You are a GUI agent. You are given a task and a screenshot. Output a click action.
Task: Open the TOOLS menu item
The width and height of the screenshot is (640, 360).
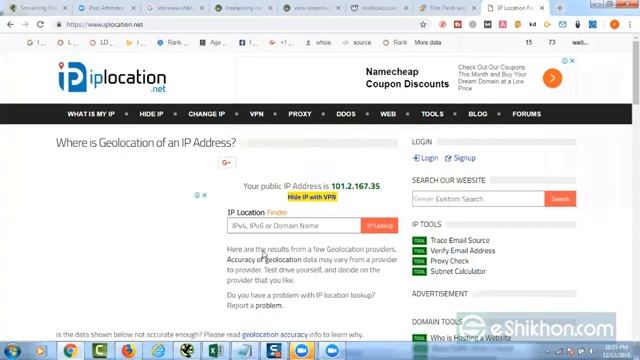tap(432, 114)
